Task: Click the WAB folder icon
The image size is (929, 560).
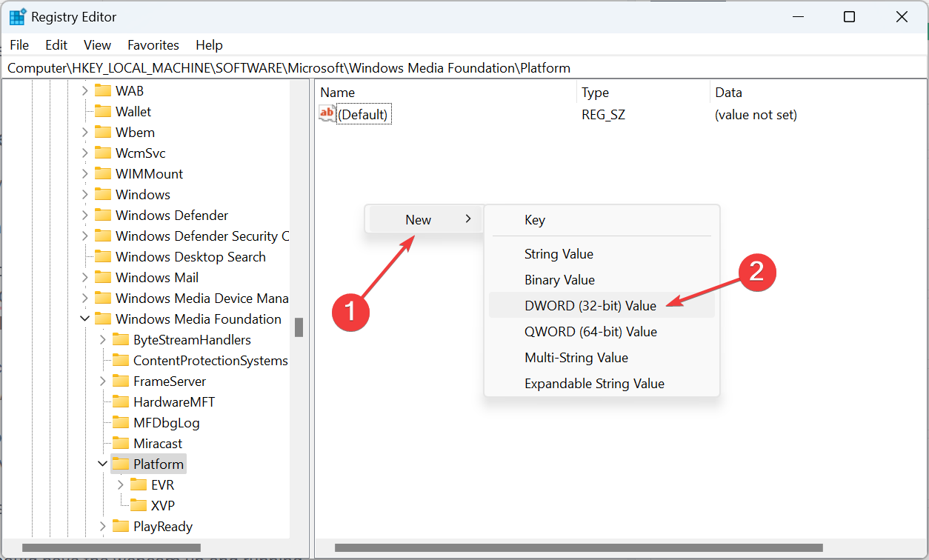Action: [103, 91]
